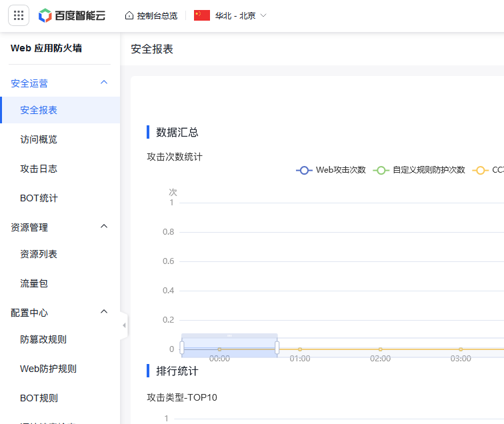Collapse the 安全运营 section
This screenshot has width=504, height=424.
coord(104,83)
